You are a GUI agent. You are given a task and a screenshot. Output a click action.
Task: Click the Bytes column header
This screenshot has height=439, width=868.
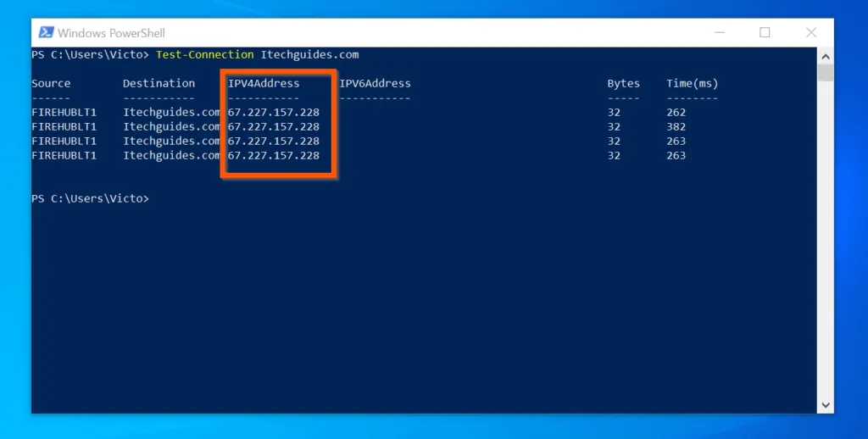[623, 84]
